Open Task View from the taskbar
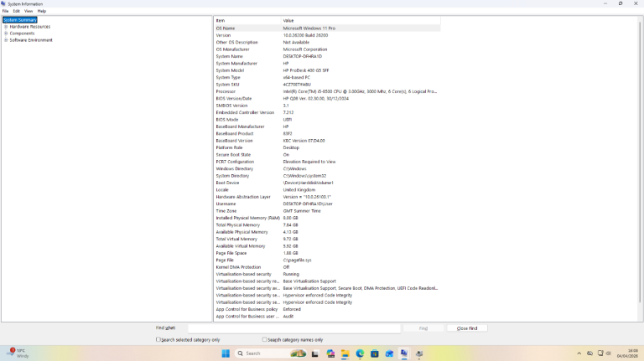This screenshot has height=361, width=644. pos(316,353)
